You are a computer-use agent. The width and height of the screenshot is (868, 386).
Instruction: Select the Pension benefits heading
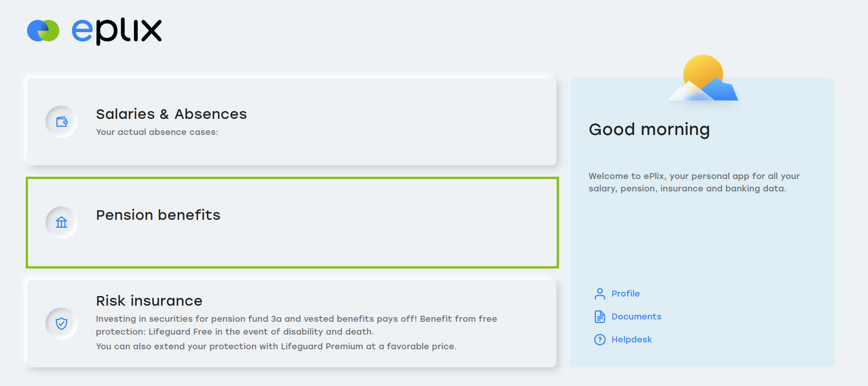click(158, 215)
